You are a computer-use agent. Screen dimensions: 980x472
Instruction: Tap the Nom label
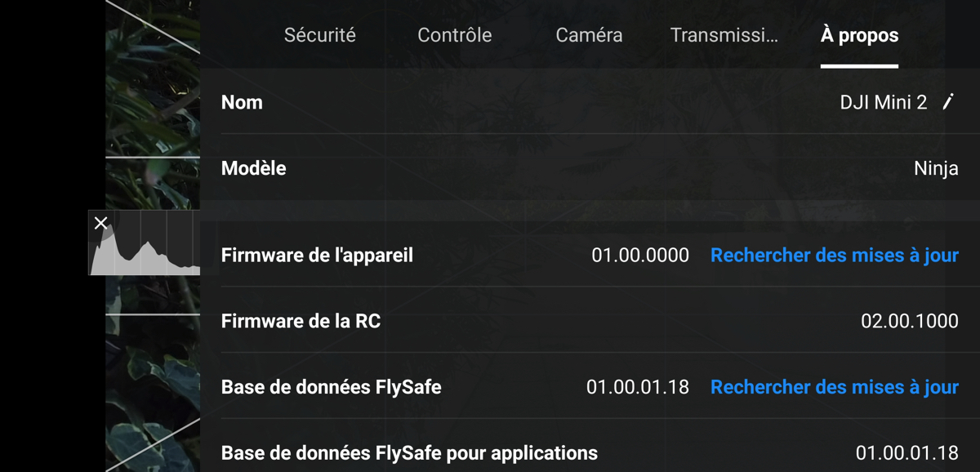[242, 102]
